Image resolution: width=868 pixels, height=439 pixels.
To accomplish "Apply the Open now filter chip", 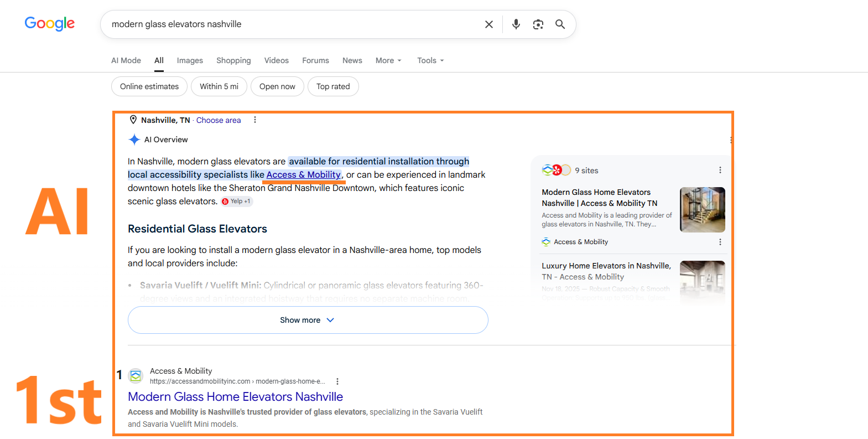I will [x=277, y=86].
